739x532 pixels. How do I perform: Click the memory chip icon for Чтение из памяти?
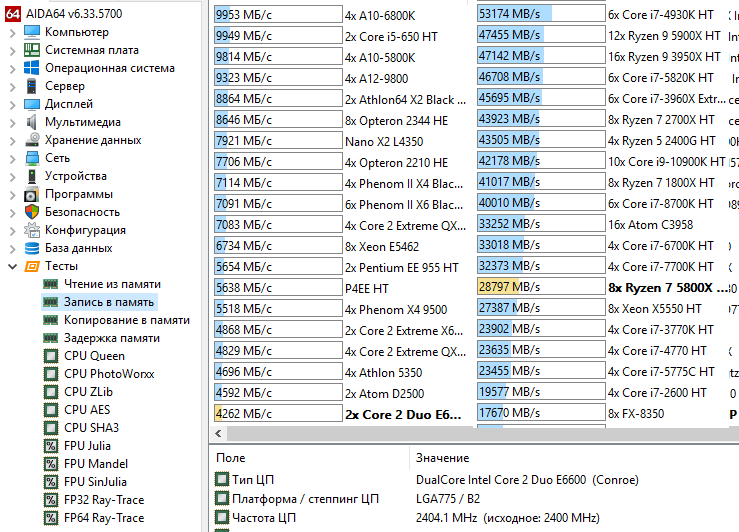click(50, 284)
